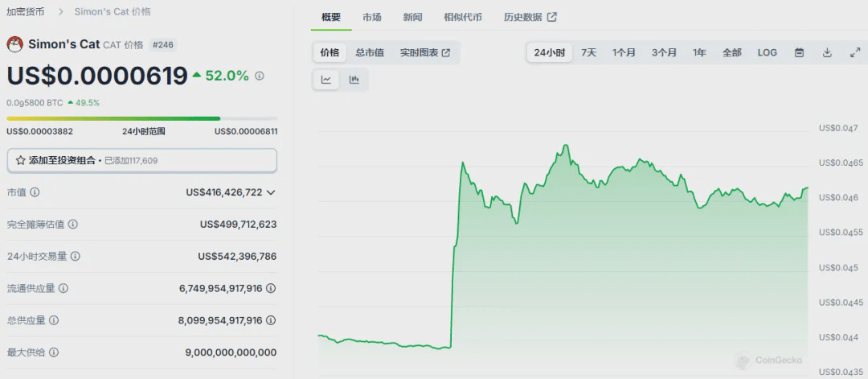
Task: Click info icon after 8,099,954,917,916 value
Action: point(272,320)
